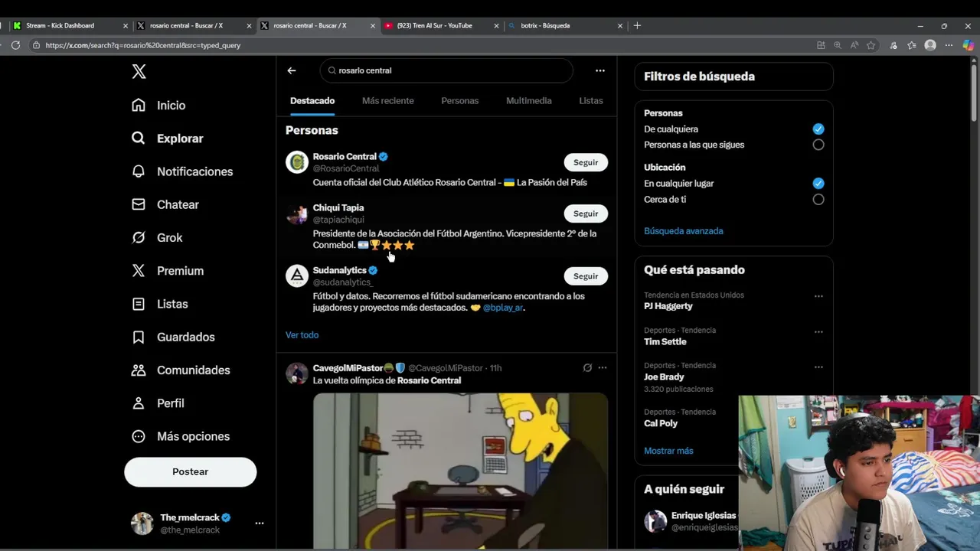Open the @bplay_ar mention link
Image resolution: width=980 pixels, height=551 pixels.
pyautogui.click(x=503, y=308)
